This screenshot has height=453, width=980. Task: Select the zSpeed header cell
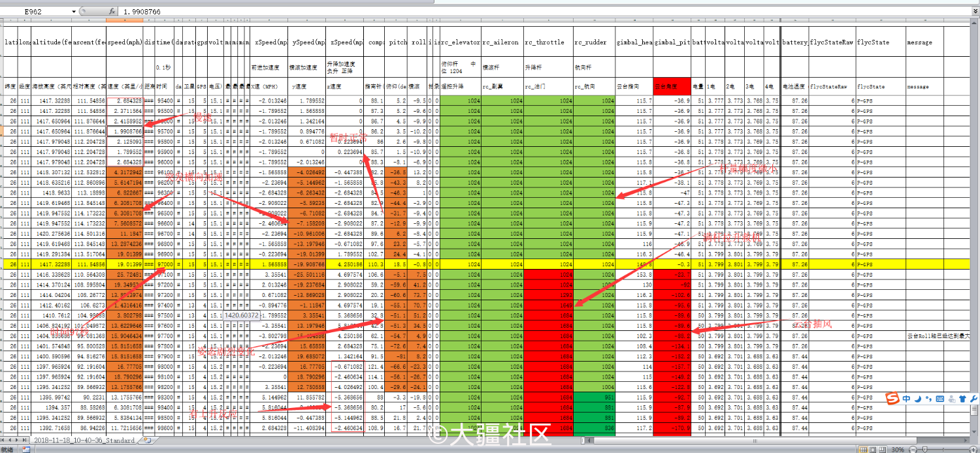point(345,42)
